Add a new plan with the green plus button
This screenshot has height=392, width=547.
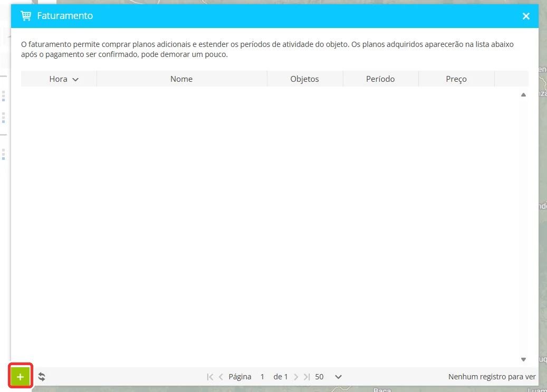coord(20,377)
